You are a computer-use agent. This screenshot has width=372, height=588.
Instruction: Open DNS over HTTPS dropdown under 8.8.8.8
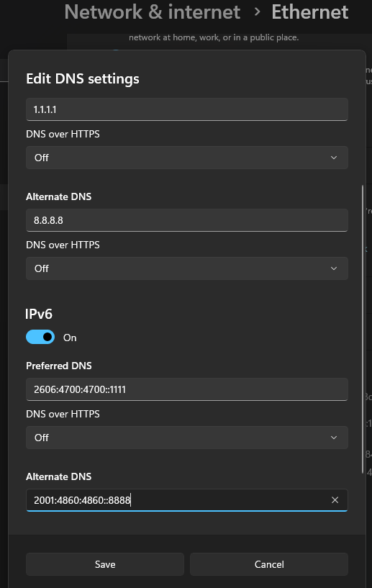click(187, 268)
